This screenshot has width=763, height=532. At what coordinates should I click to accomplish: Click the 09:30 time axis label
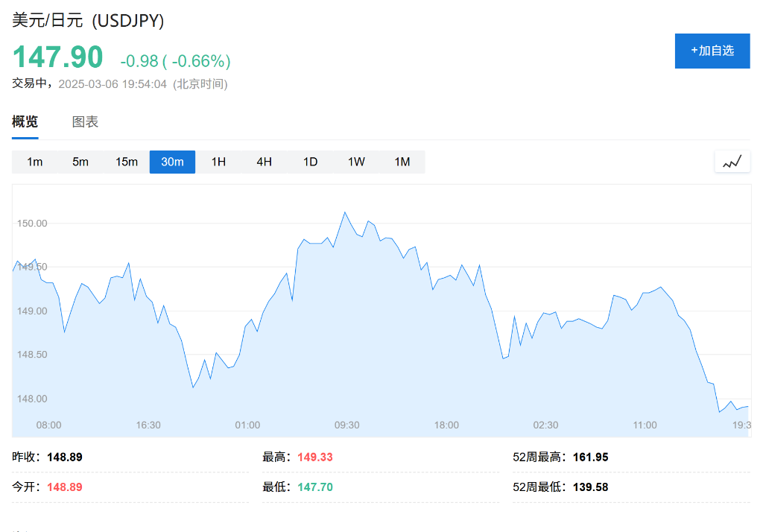pyautogui.click(x=346, y=425)
